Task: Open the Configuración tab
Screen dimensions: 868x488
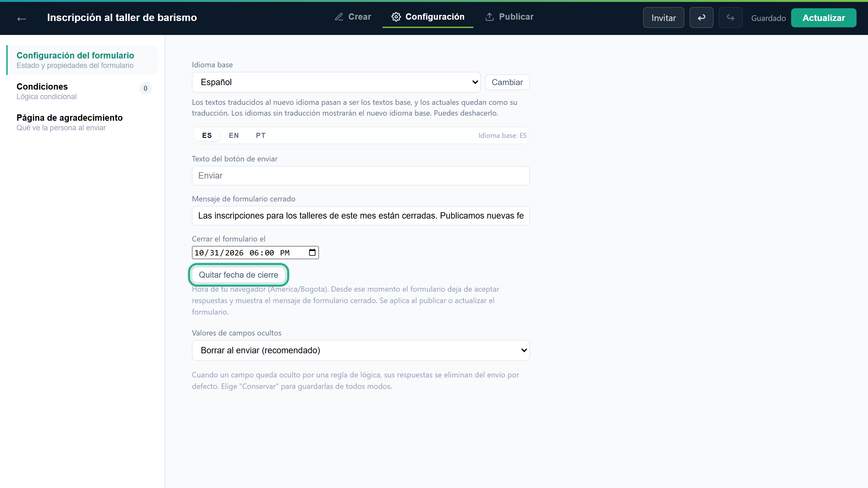Action: point(428,17)
